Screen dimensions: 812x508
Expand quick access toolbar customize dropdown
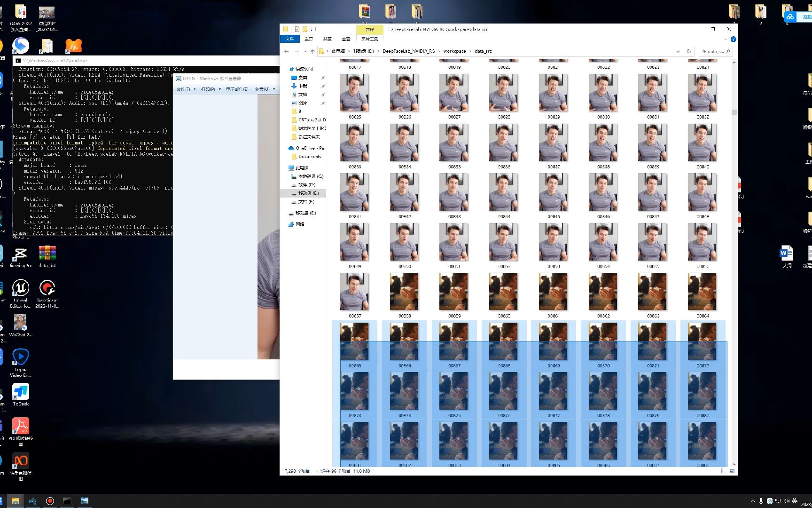coord(312,29)
